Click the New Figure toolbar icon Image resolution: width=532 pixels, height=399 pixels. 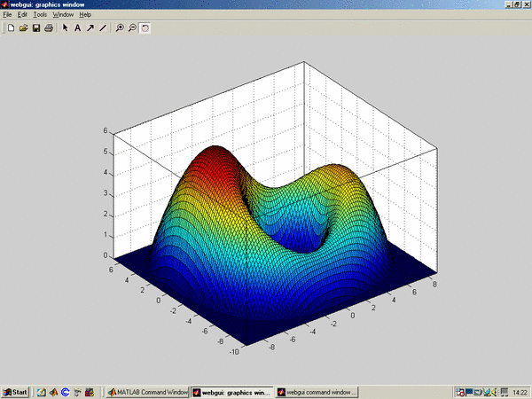click(x=11, y=28)
